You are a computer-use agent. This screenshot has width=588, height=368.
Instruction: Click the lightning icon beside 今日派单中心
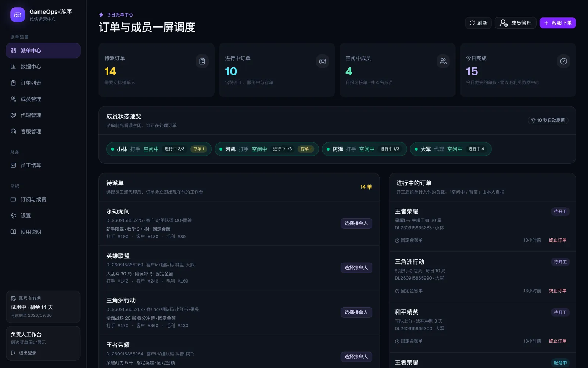tap(101, 15)
